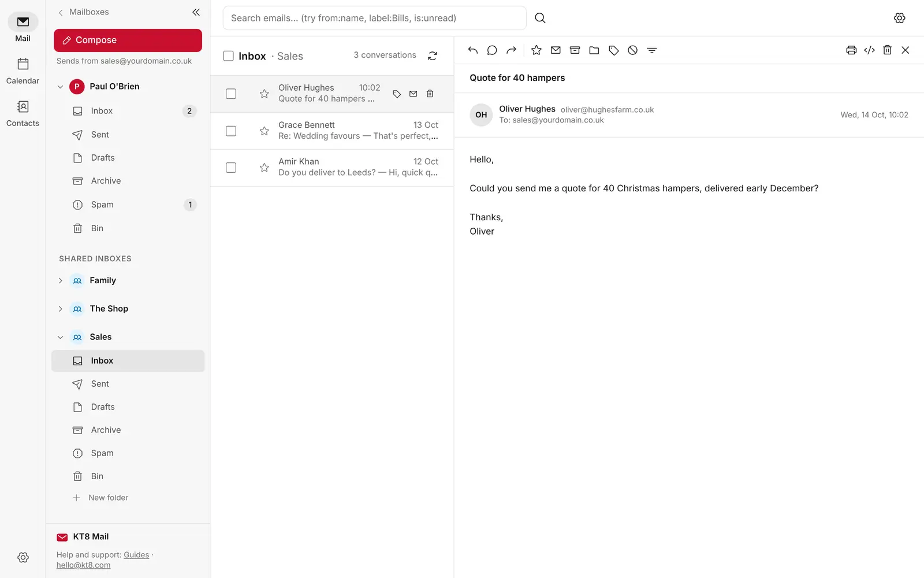
Task: Click the Forward arrow icon
Action: 511,50
